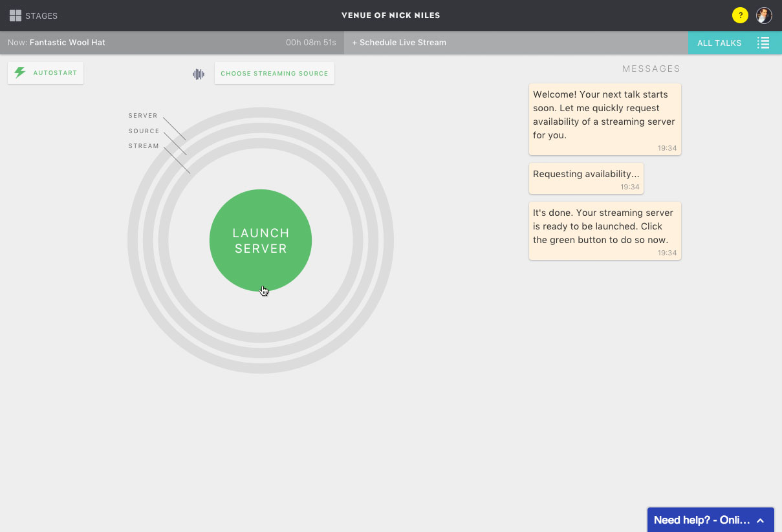Open the yellow help question mark
Viewport: 782px width, 532px height.
(740, 16)
